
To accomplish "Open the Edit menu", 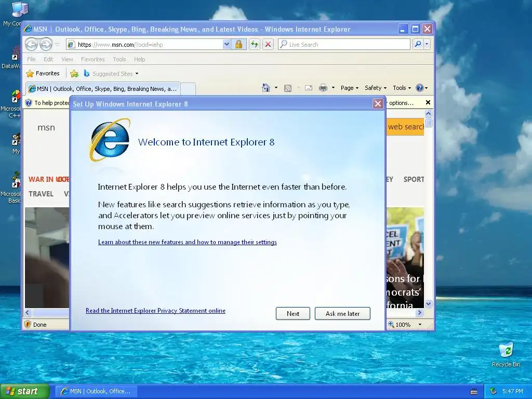I will [x=48, y=59].
